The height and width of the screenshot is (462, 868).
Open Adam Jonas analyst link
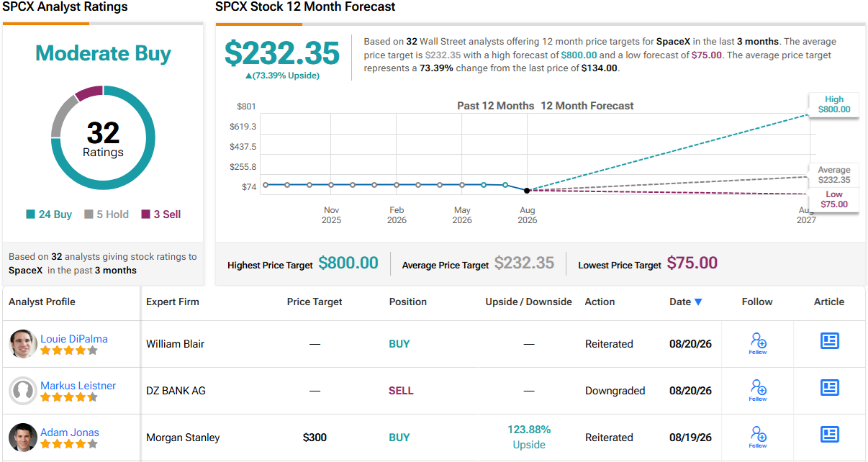pos(70,432)
